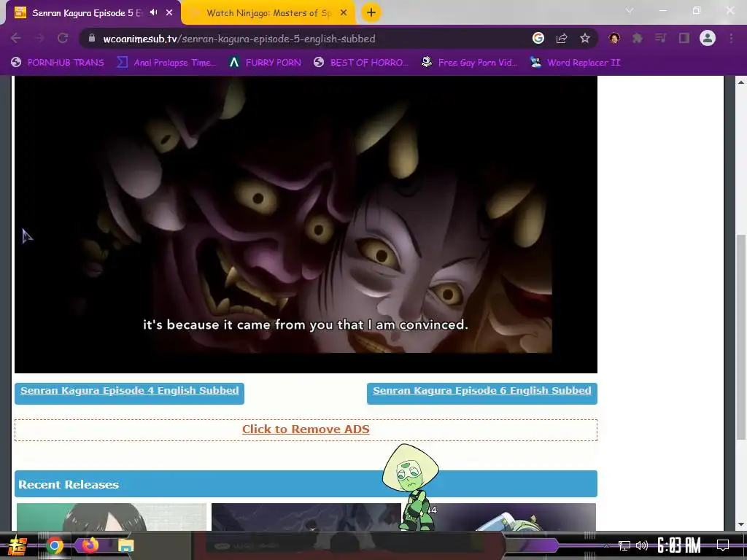Click the Recent Releases heading

(x=69, y=485)
